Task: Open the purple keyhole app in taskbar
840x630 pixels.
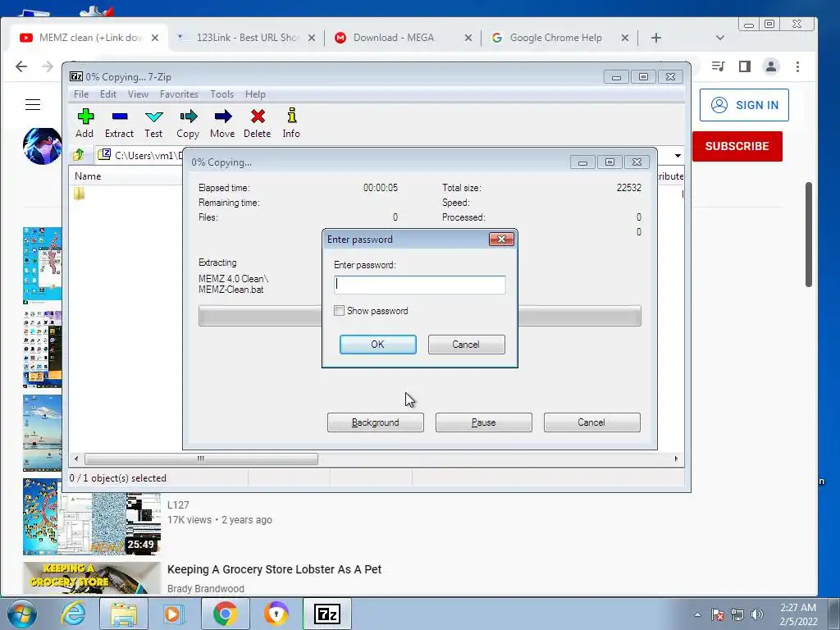Action: click(276, 614)
